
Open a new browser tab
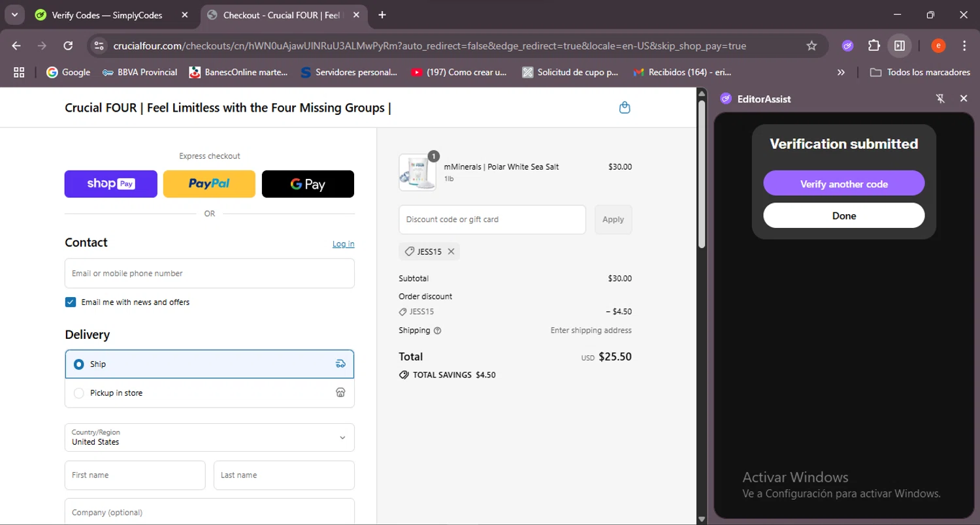tap(382, 15)
